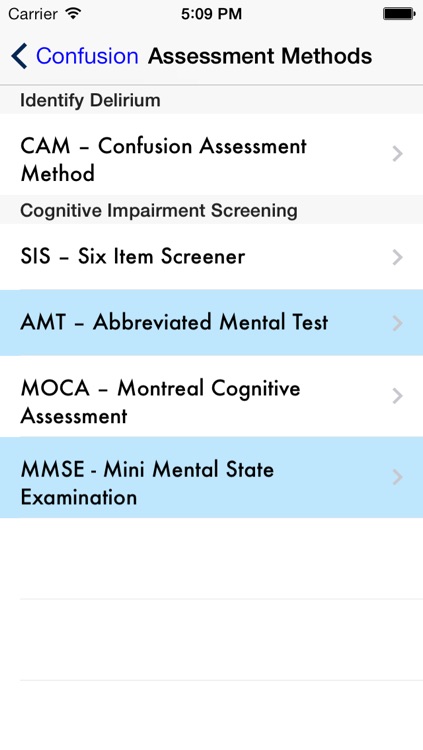Tap the arrow icon beside Montreal Cognitive Assessment
Image resolution: width=423 pixels, height=750 pixels.
397,396
